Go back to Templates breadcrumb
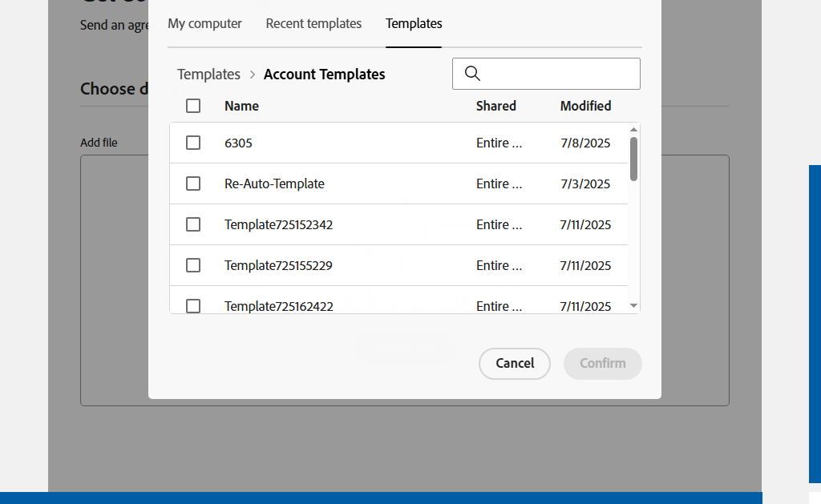The width and height of the screenshot is (821, 504). pyautogui.click(x=208, y=75)
